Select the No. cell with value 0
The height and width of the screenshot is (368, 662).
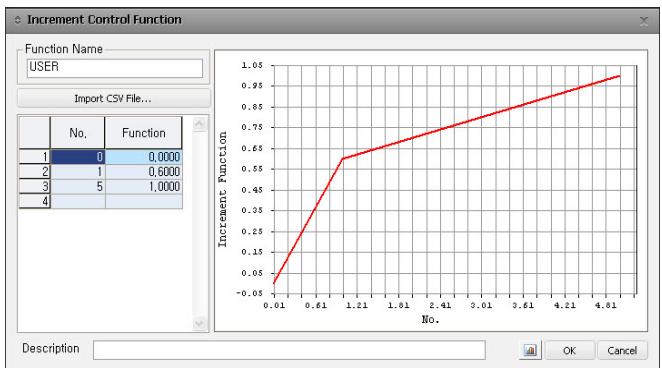[78, 157]
